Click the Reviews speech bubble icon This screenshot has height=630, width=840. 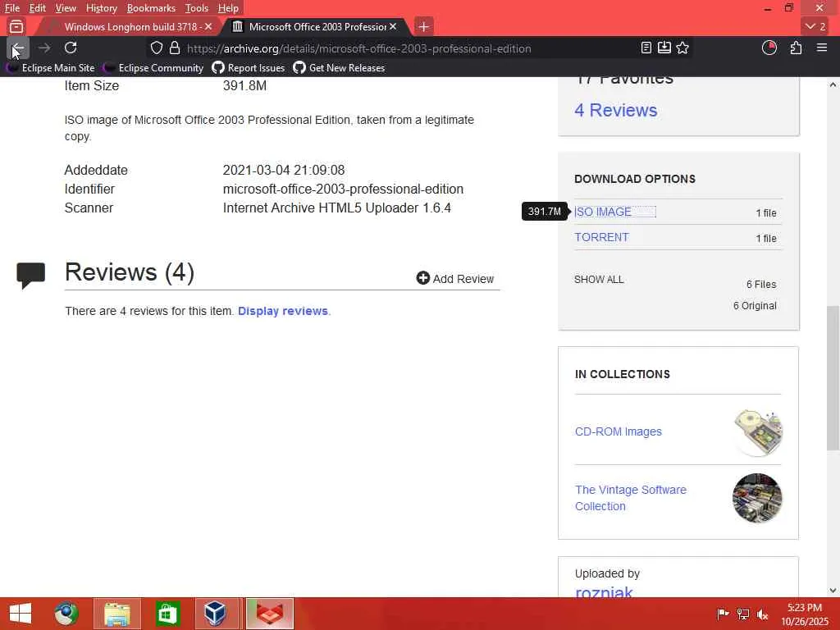[x=30, y=276]
